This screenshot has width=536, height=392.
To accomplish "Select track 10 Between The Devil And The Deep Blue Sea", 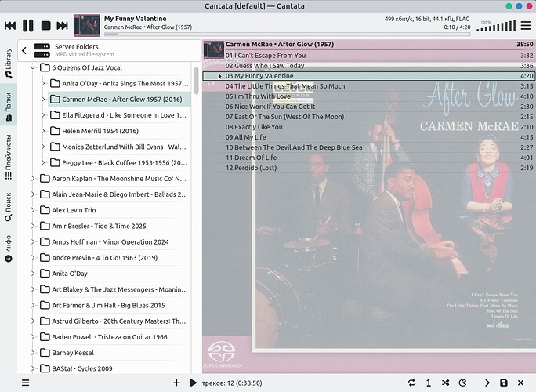I will pos(368,147).
